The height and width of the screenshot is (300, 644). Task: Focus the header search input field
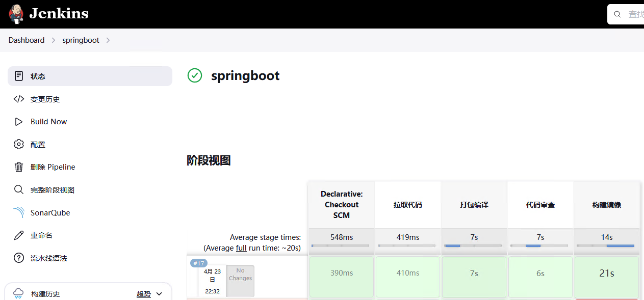click(626, 14)
